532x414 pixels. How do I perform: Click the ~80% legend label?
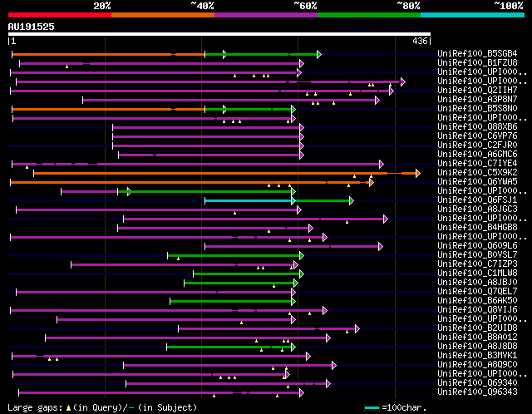click(x=408, y=6)
